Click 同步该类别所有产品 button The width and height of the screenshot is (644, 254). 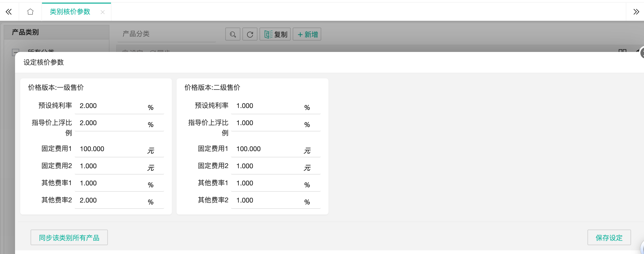(69, 237)
